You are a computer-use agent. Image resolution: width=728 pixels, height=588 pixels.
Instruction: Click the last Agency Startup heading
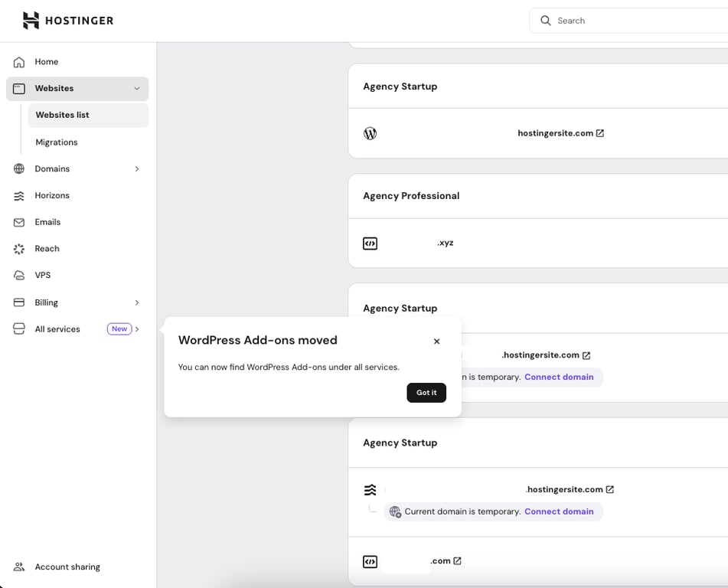tap(400, 443)
